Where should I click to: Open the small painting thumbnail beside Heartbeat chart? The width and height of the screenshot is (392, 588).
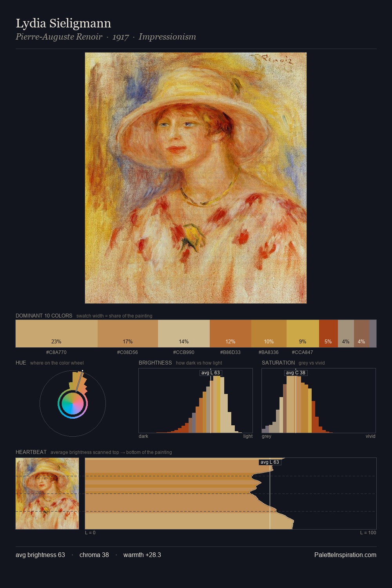pos(47,494)
